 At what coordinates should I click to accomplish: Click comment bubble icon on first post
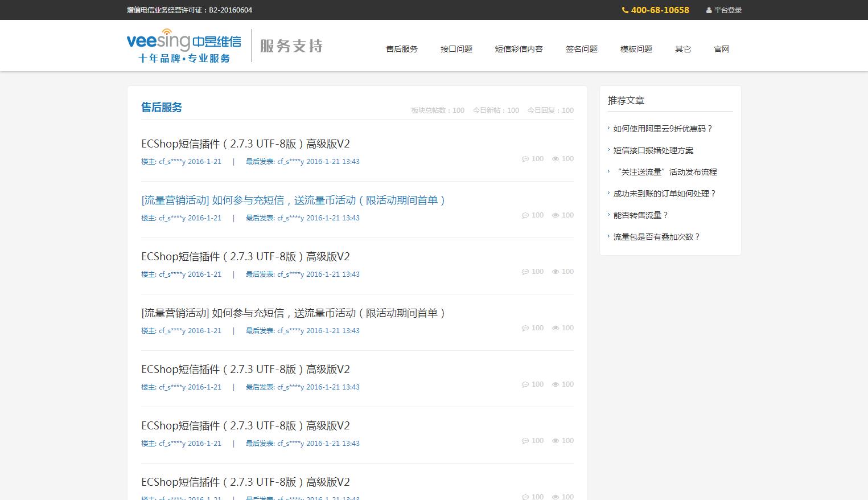pos(525,159)
